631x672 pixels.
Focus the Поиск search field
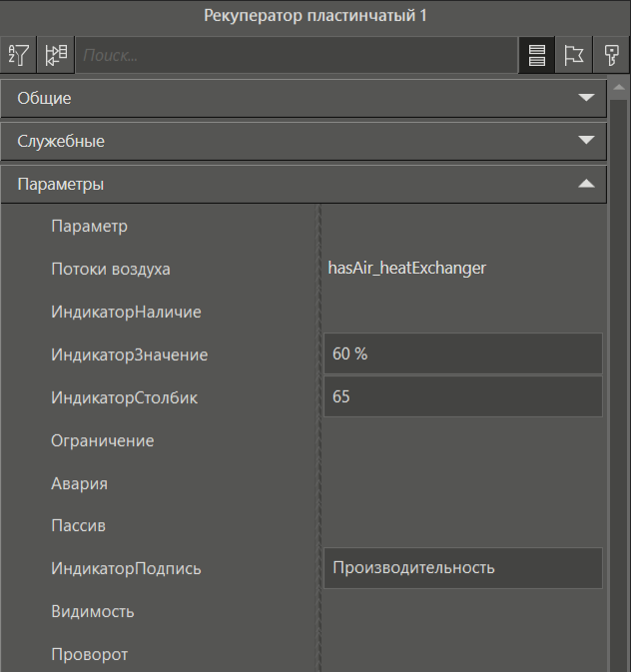click(295, 56)
